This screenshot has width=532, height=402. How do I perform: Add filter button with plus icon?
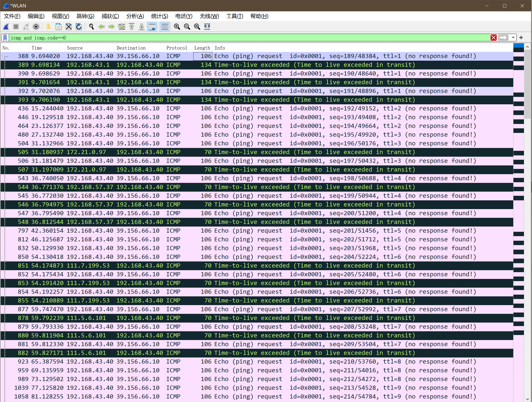[521, 38]
